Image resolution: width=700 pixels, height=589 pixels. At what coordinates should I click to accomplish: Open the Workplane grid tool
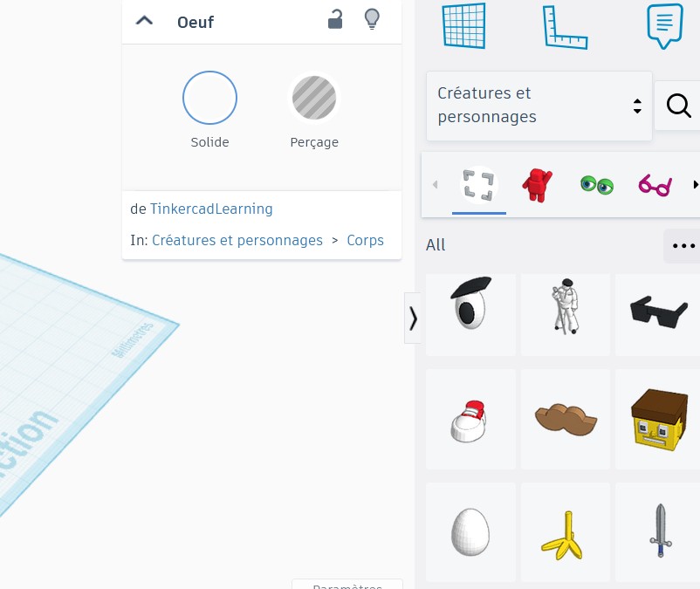[x=463, y=25]
